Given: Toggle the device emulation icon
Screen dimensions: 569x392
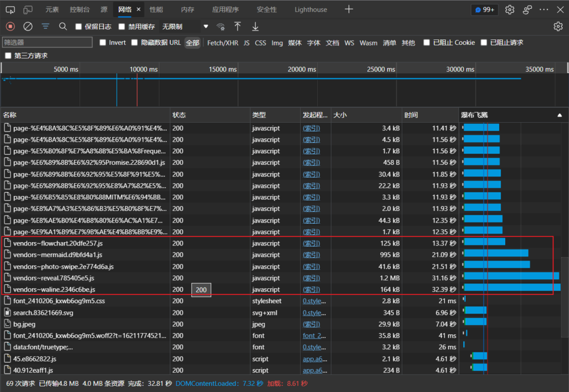Looking at the screenshot, I should (28, 9).
